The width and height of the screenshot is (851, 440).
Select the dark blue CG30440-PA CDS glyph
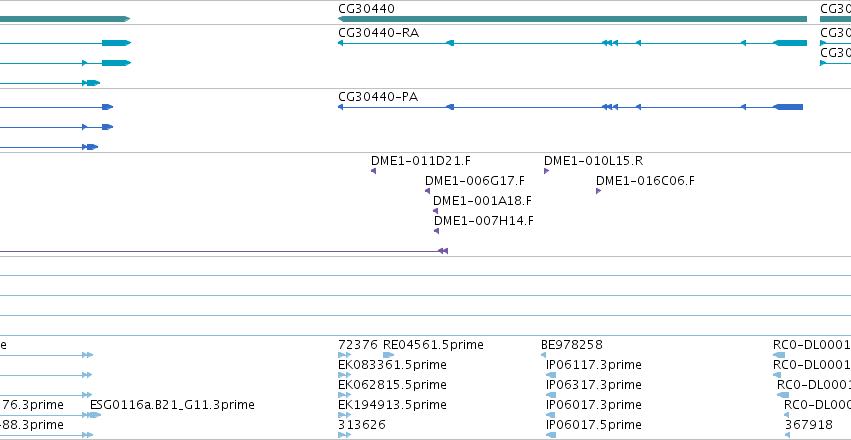coord(570,107)
